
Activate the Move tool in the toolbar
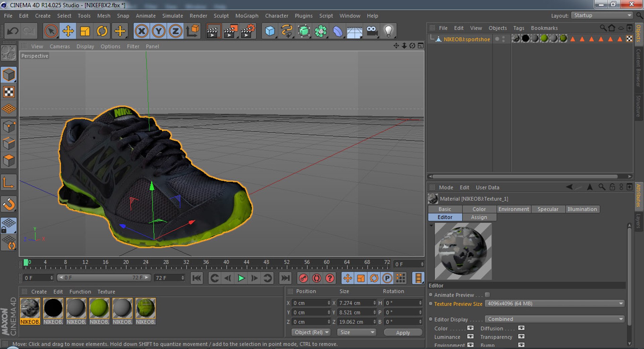[68, 31]
